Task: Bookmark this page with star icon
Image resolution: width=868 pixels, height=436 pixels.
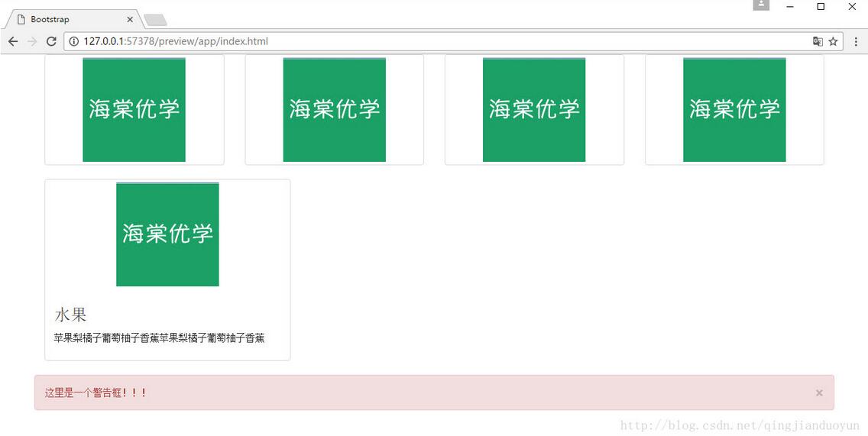Action: point(833,41)
